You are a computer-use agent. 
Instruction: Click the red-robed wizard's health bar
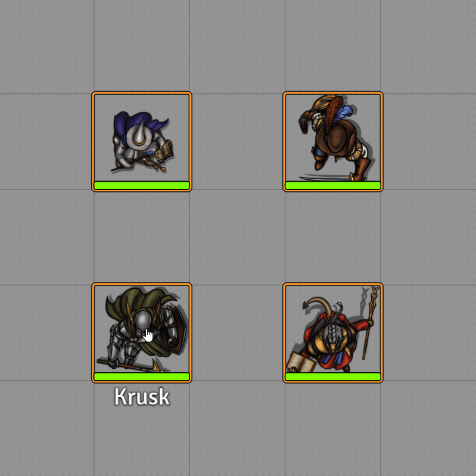[333, 377]
